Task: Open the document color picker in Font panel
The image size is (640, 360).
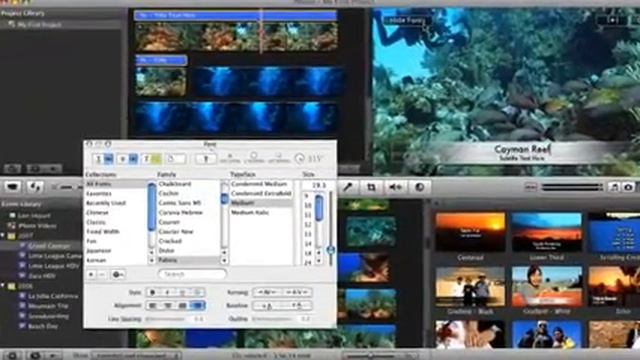Action: (176, 158)
